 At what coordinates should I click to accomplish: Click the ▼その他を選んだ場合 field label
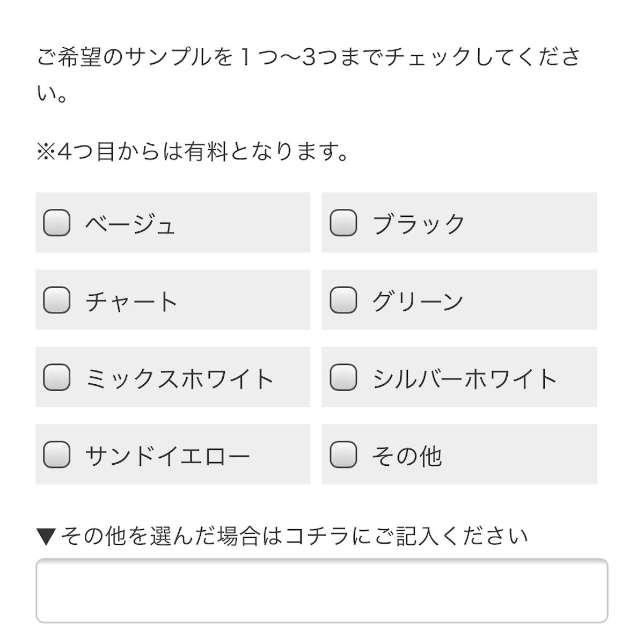point(282,536)
